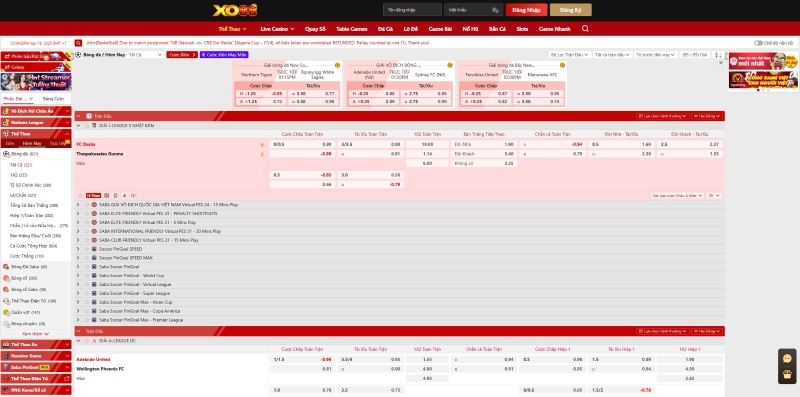Image resolution: width=800 pixels, height=397 pixels.
Task: Open the search magnifier in main navigation
Action: pyautogui.click(x=585, y=29)
